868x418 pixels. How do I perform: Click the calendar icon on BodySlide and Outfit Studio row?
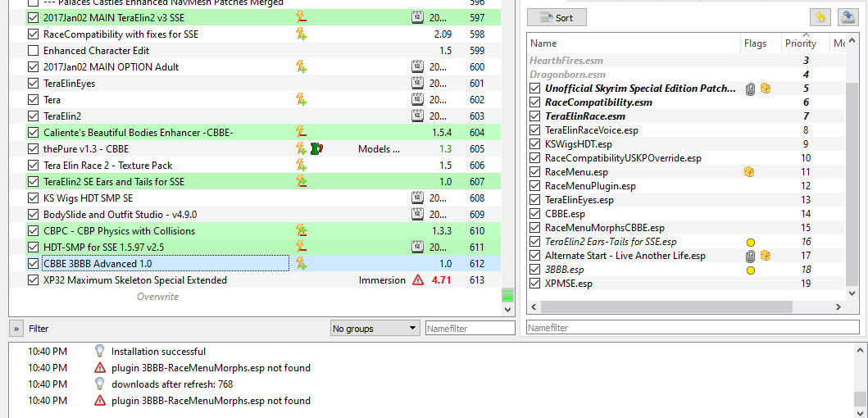click(417, 214)
